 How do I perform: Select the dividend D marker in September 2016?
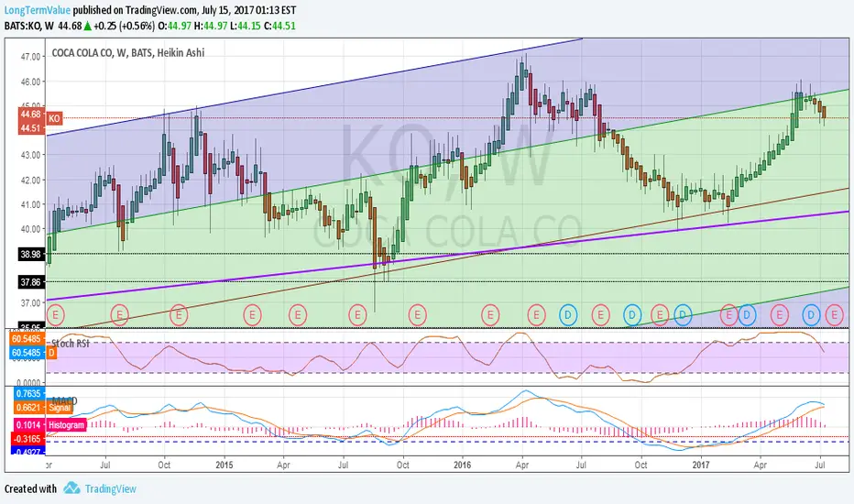pos(632,314)
